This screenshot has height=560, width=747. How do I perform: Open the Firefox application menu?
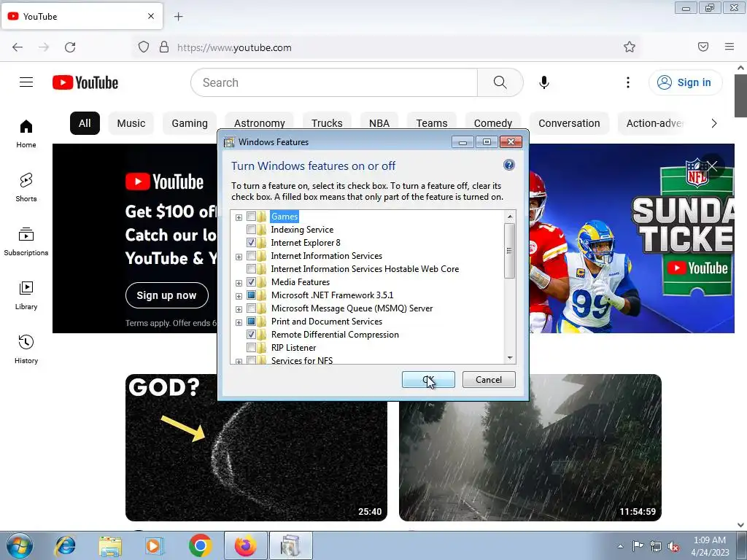tap(729, 47)
